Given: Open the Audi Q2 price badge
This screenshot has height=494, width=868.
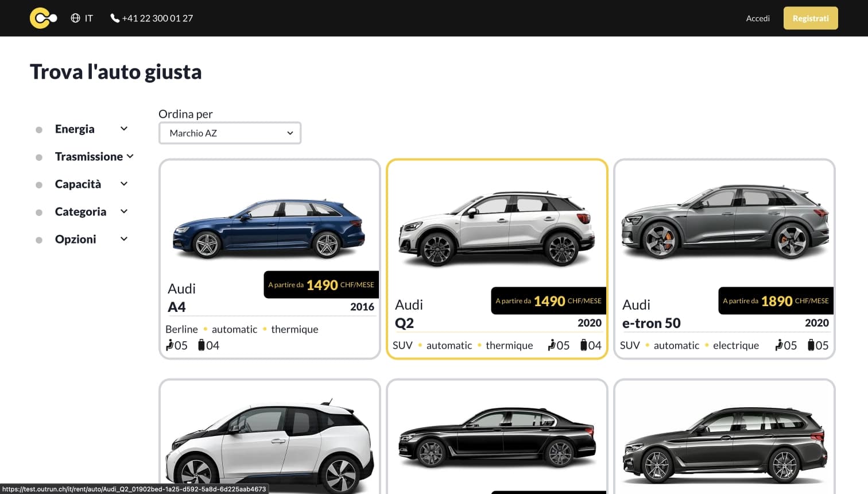Looking at the screenshot, I should (x=548, y=300).
